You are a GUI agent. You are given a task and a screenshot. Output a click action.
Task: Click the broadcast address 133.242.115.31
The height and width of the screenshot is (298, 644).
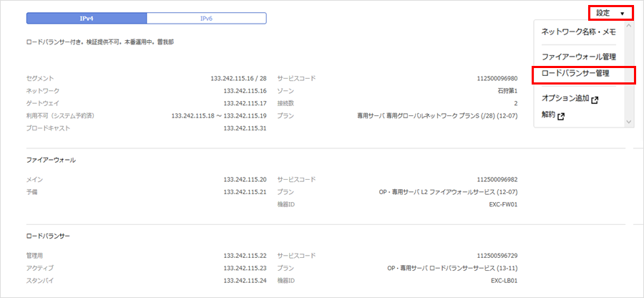(x=245, y=128)
